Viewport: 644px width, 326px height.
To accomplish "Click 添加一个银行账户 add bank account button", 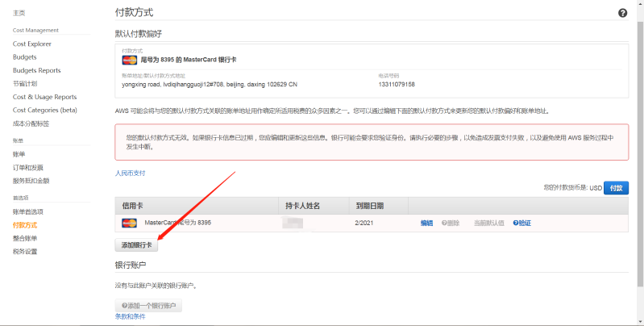I will click(148, 306).
